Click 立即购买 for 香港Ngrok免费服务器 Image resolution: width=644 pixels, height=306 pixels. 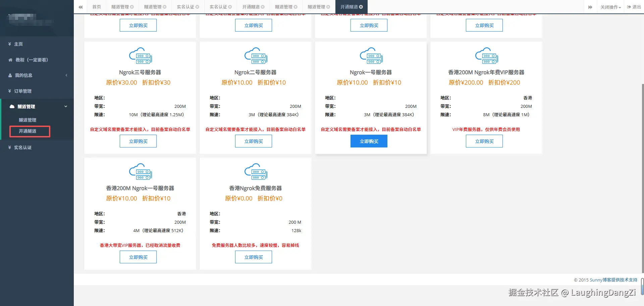click(254, 257)
